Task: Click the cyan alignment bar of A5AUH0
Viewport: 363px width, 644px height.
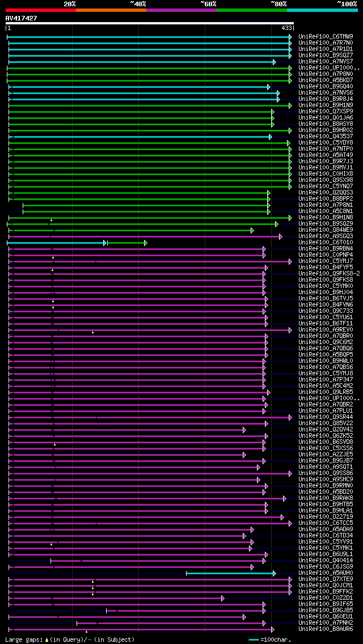Action: click(231, 573)
